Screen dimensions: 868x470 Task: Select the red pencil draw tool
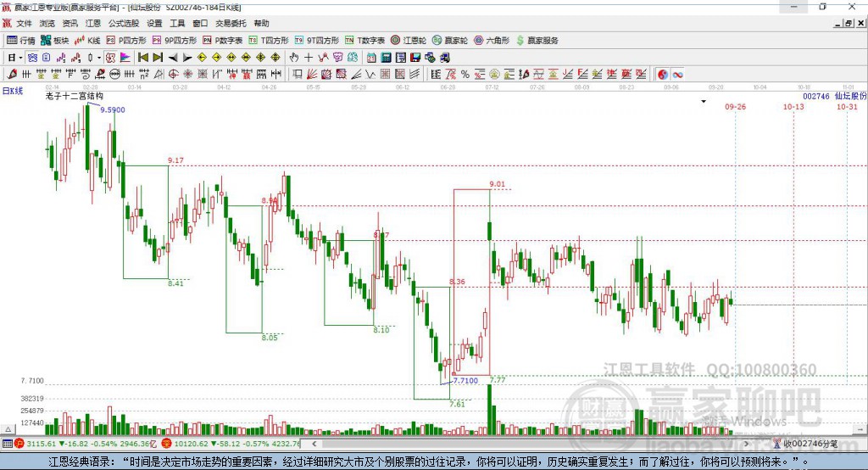12,75
